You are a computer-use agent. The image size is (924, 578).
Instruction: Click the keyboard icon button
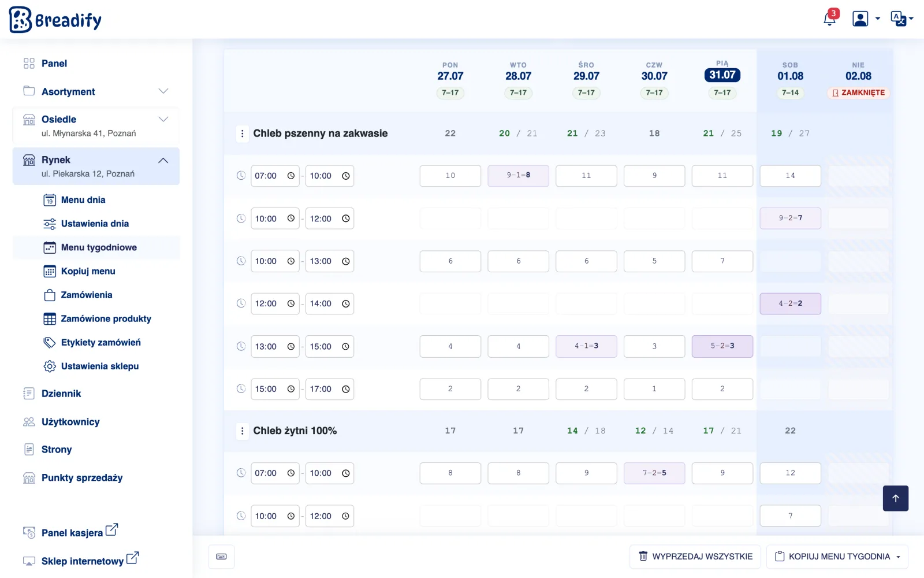coord(221,557)
